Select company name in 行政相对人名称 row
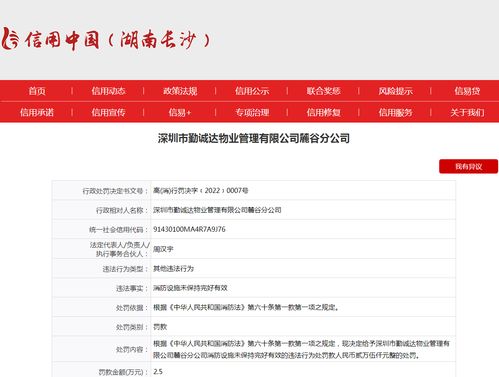The width and height of the screenshot is (499, 377). click(217, 210)
